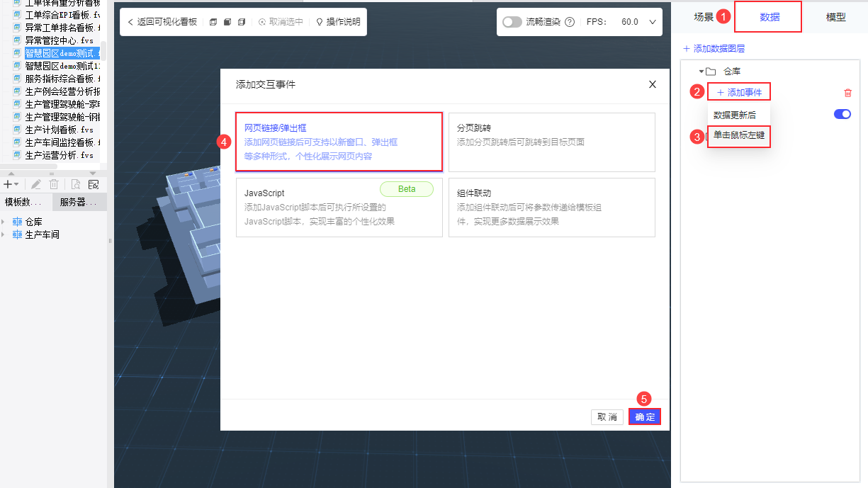Switch to the 模型 tab

tap(836, 17)
